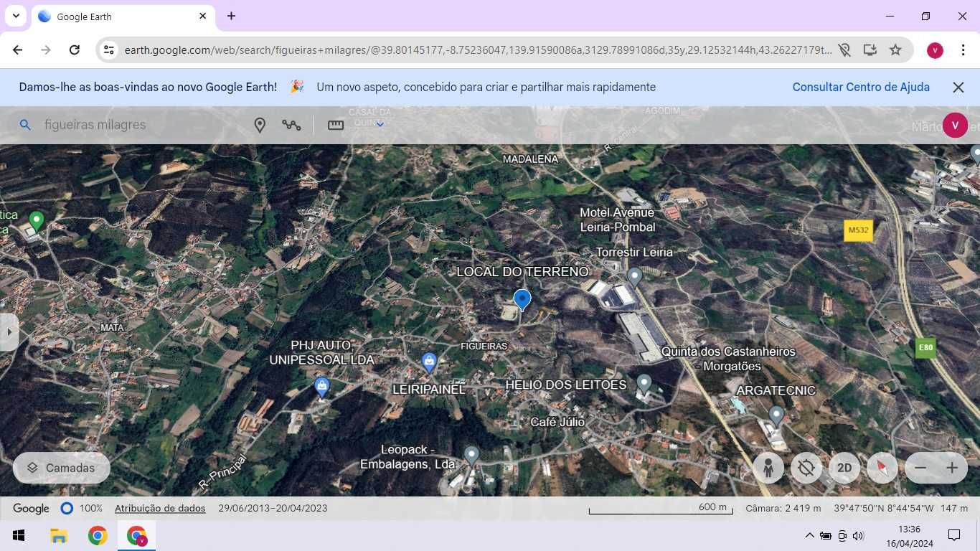Select the Google Earth tab
The width and height of the screenshot is (980, 551).
pos(123,17)
